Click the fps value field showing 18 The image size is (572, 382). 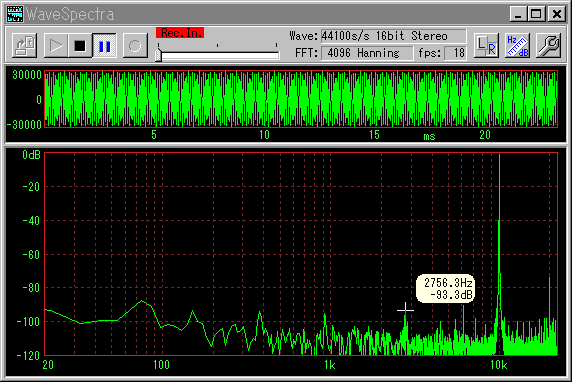(455, 53)
